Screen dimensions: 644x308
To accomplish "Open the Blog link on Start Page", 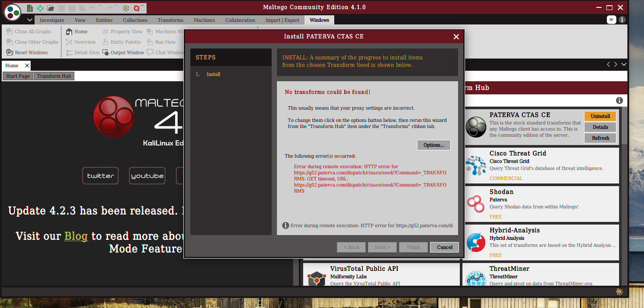I will (x=76, y=236).
